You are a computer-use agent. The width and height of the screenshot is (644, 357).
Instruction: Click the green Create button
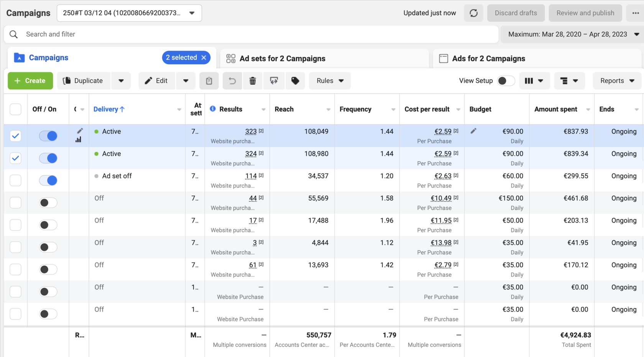30,81
